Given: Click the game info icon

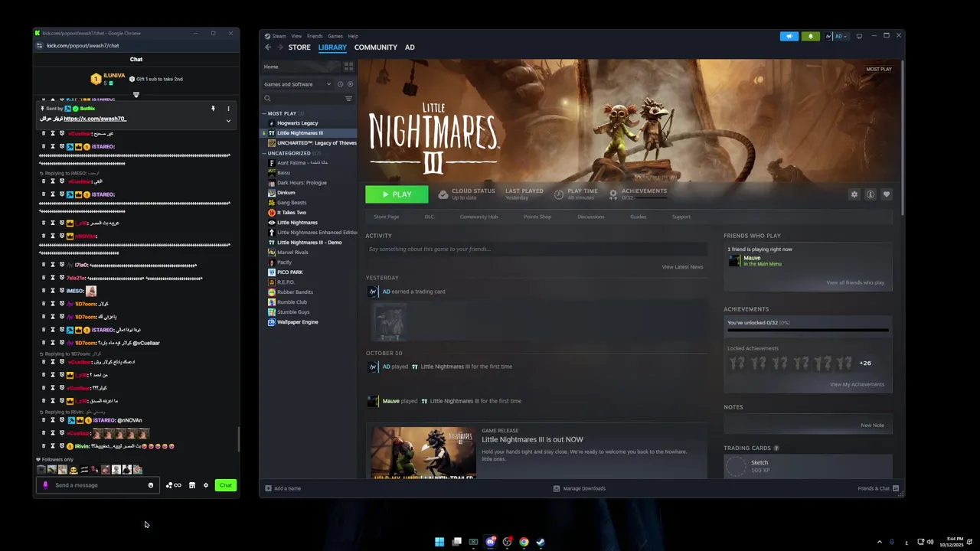Looking at the screenshot, I should tap(871, 194).
